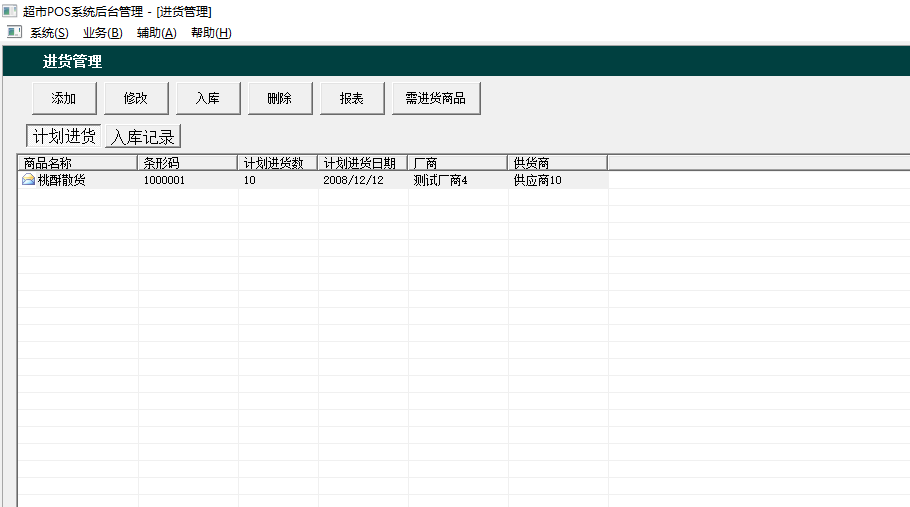910x507 pixels.
Task: Switch to the 入库记录 tab
Action: [143, 137]
